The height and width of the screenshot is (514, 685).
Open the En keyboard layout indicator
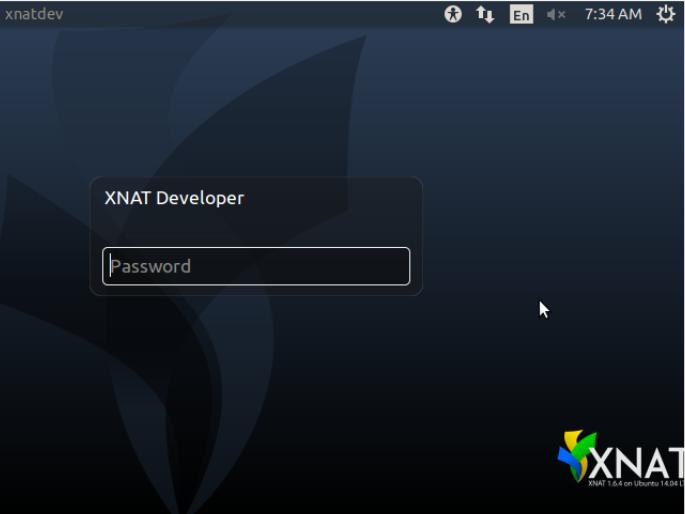[521, 14]
